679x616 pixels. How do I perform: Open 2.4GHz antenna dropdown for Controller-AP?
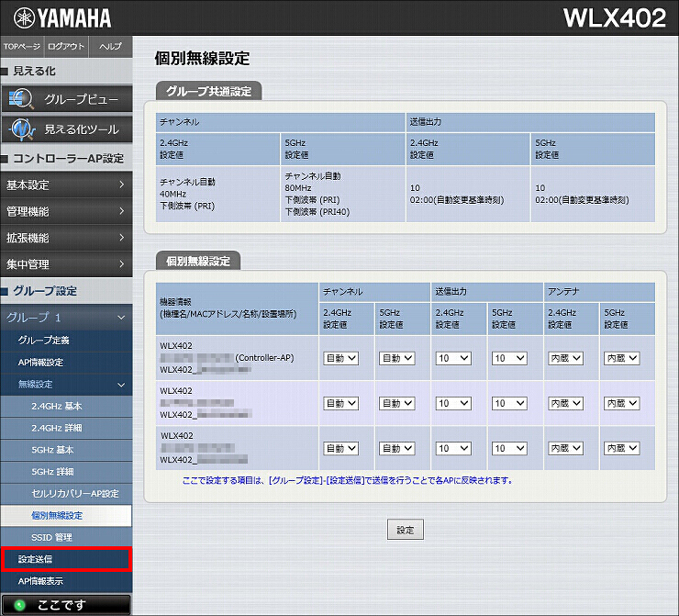click(x=565, y=358)
